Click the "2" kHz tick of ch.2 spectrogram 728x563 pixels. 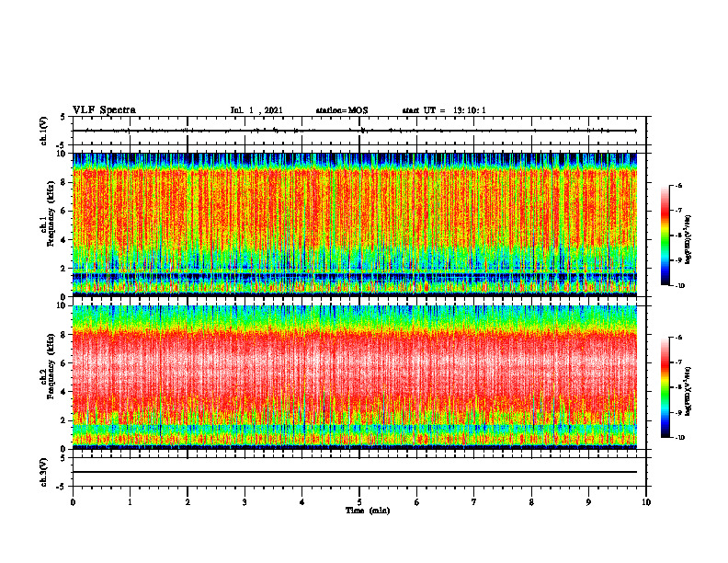63,420
